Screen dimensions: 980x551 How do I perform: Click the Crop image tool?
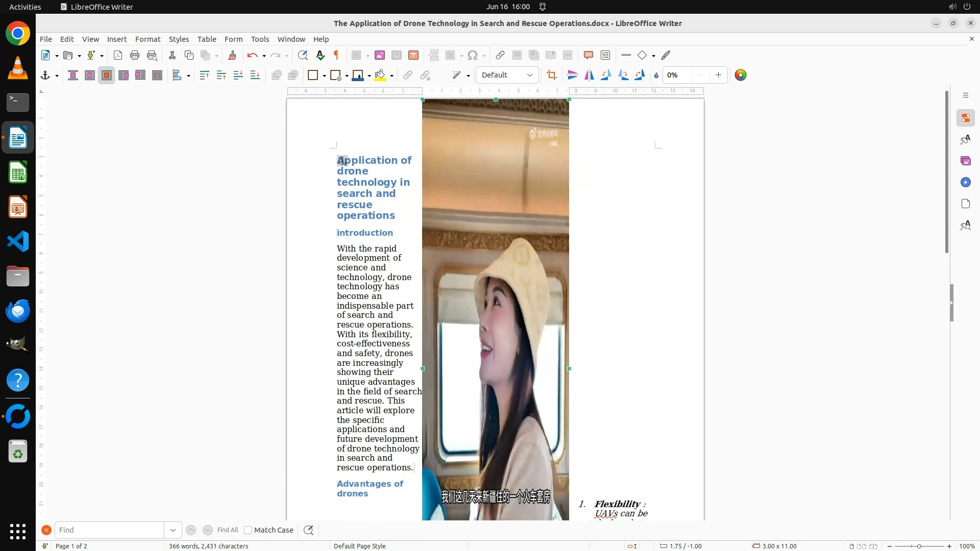pos(551,76)
